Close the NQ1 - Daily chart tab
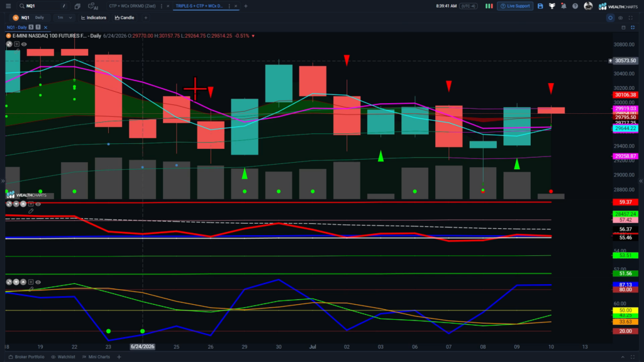 (x=45, y=28)
